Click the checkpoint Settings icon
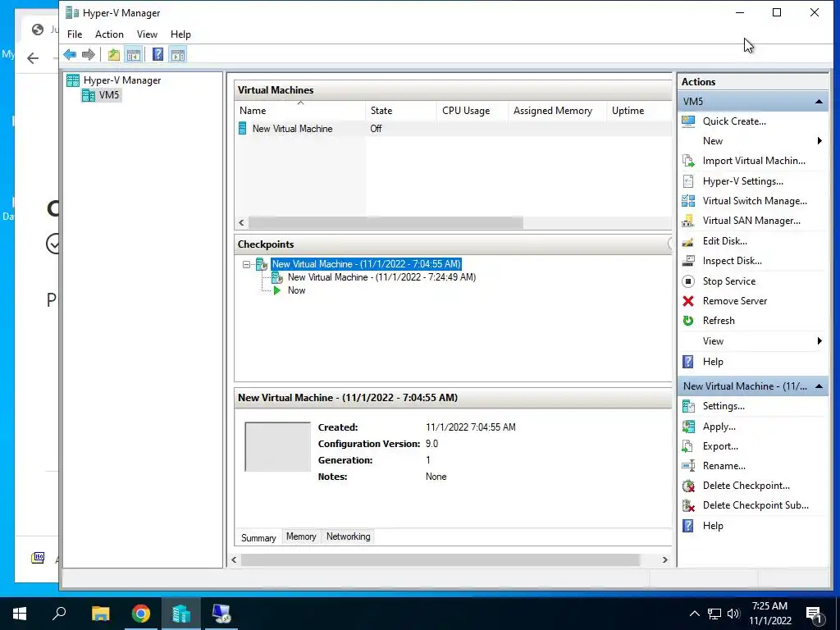Viewport: 840px width, 630px height. (x=688, y=406)
